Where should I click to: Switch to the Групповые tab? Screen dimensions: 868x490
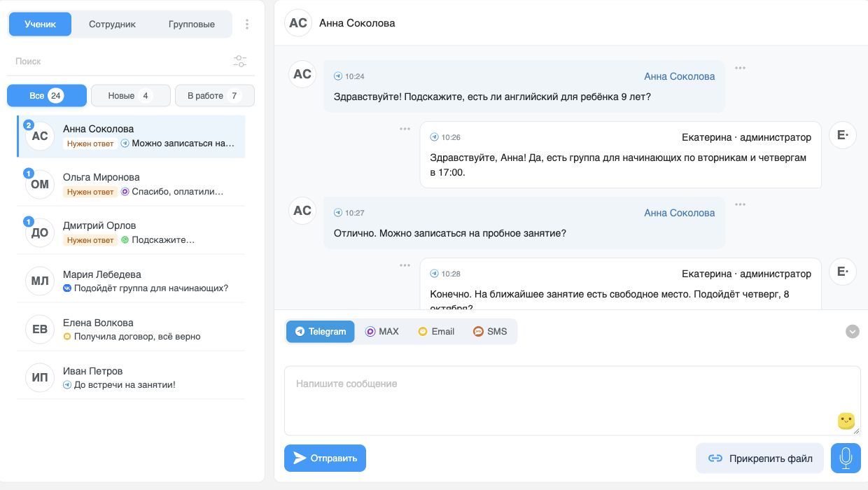[x=192, y=24]
